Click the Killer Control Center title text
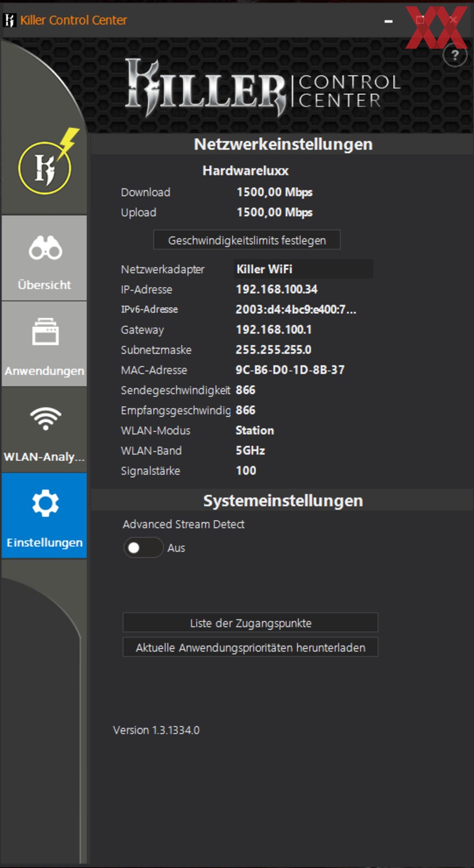474x868 pixels. point(74,20)
